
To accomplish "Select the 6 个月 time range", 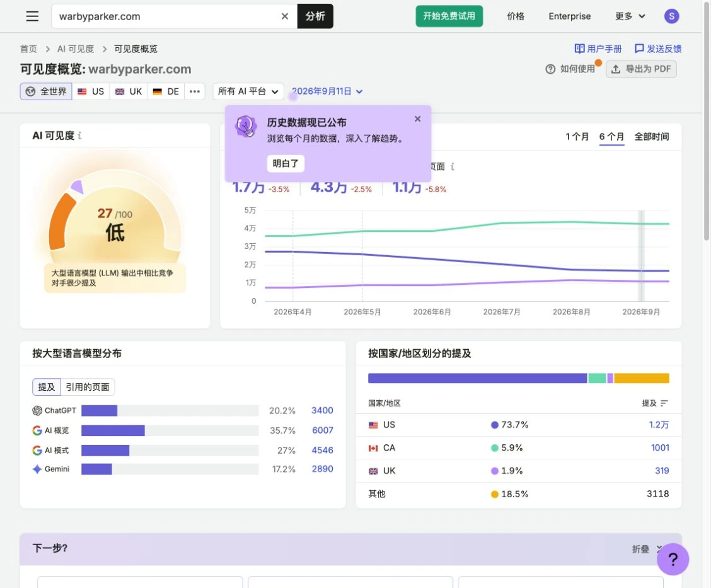I will click(611, 137).
